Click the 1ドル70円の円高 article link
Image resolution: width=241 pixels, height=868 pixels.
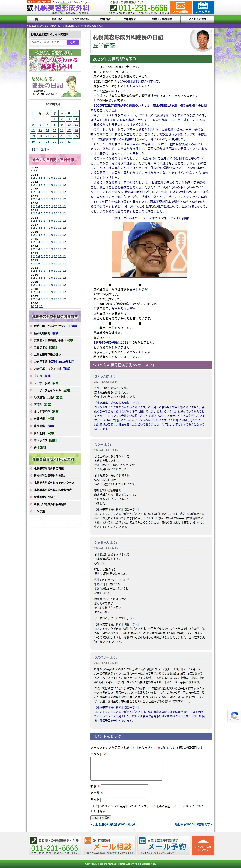pos(105,343)
